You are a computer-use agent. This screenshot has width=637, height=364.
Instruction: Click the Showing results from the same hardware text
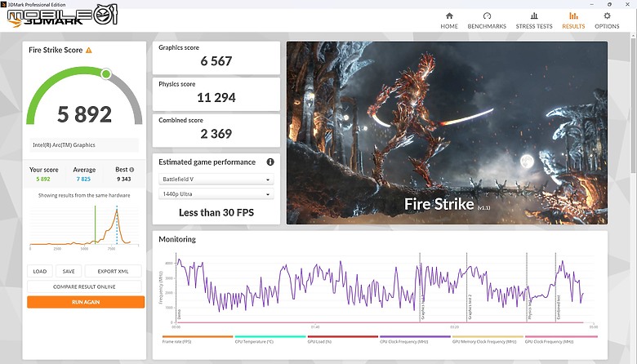[x=84, y=195]
